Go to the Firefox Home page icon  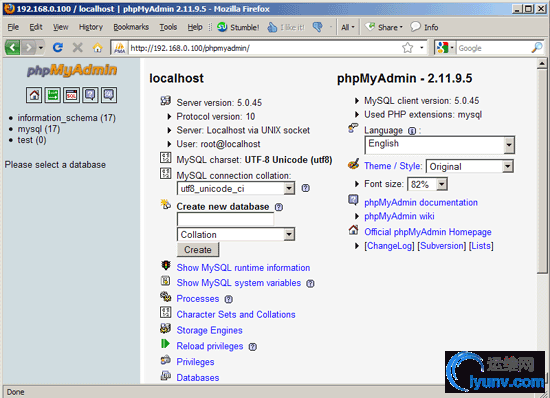tap(98, 47)
